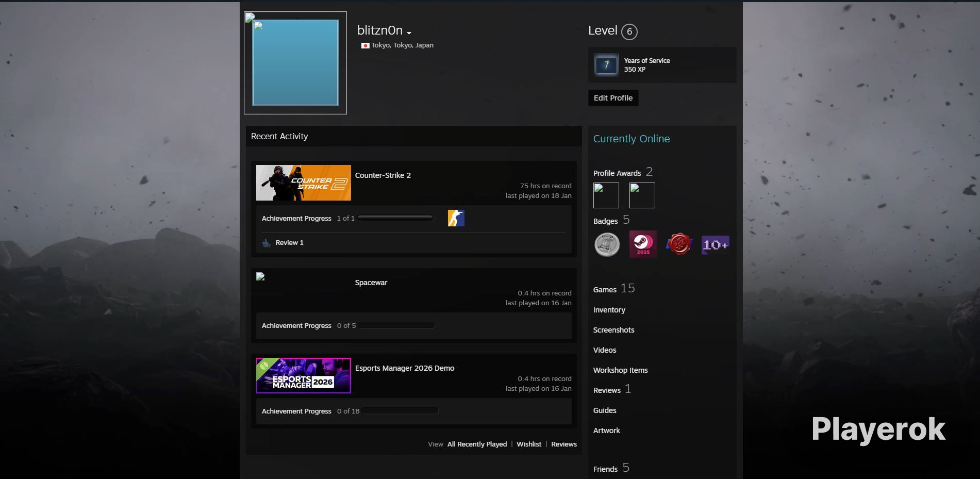Click the Years of Service text

[646, 60]
